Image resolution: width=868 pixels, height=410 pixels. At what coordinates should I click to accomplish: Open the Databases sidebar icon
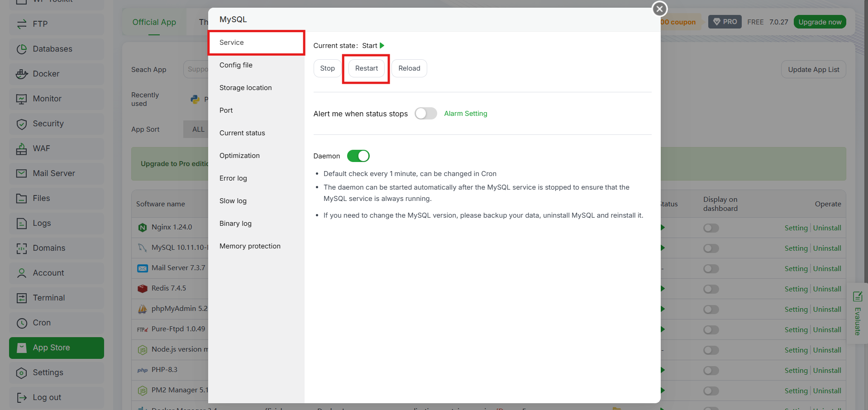[22, 49]
